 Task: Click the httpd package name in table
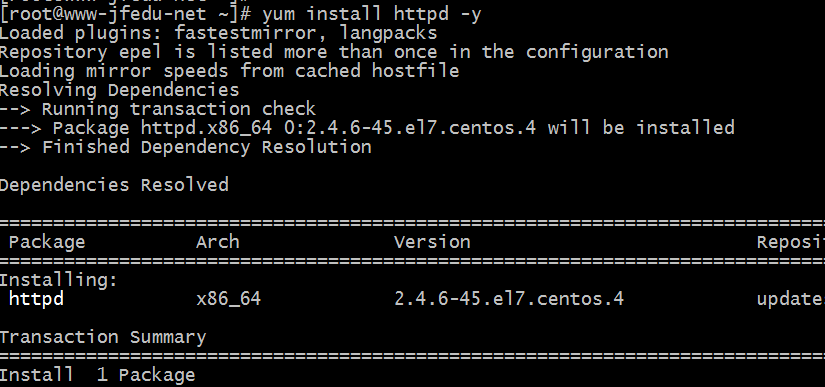point(36,299)
